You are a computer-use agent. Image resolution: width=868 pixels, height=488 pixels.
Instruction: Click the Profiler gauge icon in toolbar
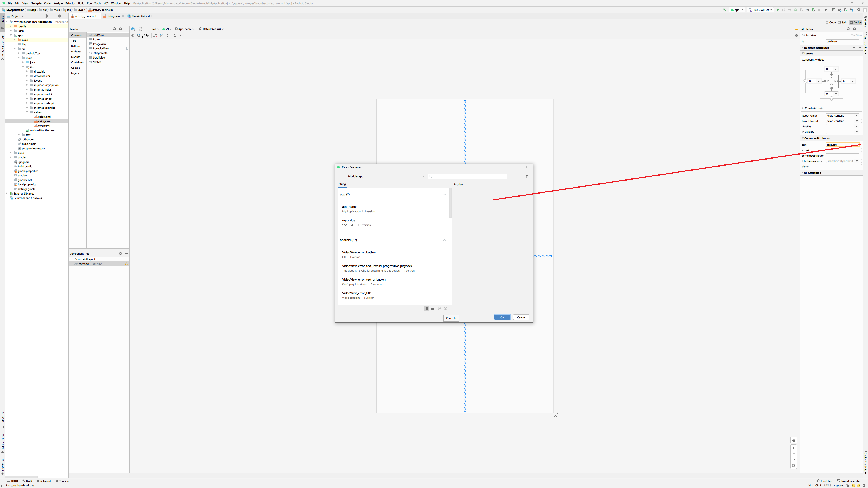click(807, 10)
